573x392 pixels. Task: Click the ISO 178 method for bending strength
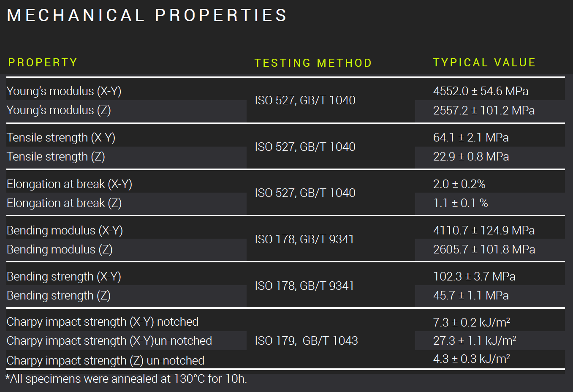(304, 286)
